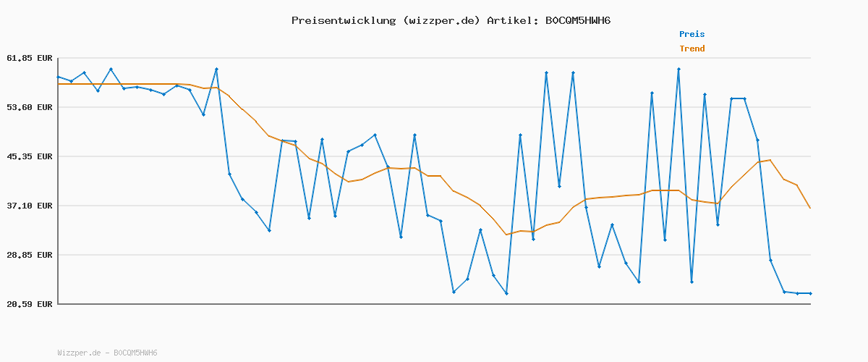Click the lowest orange trend point mid-chart
Viewport: 868px width, 362px height.
pyautogui.click(x=506, y=235)
